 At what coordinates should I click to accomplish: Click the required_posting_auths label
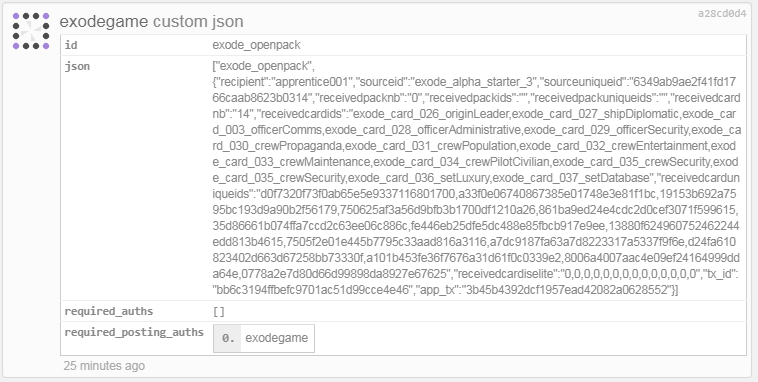tap(134, 332)
